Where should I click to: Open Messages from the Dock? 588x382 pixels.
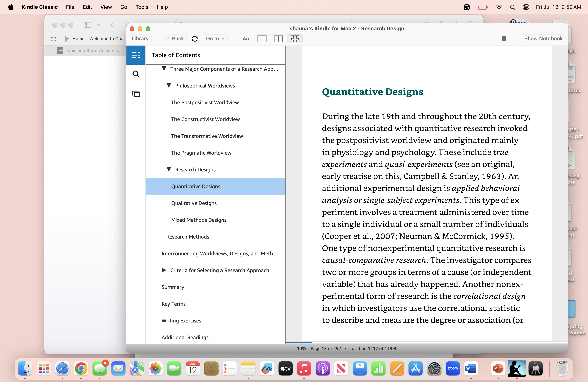[x=100, y=368]
